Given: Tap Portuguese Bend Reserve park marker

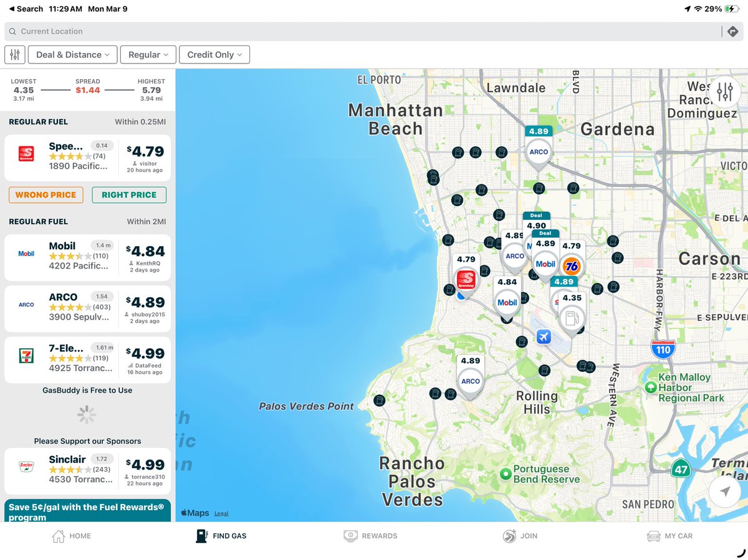Looking at the screenshot, I should [506, 475].
